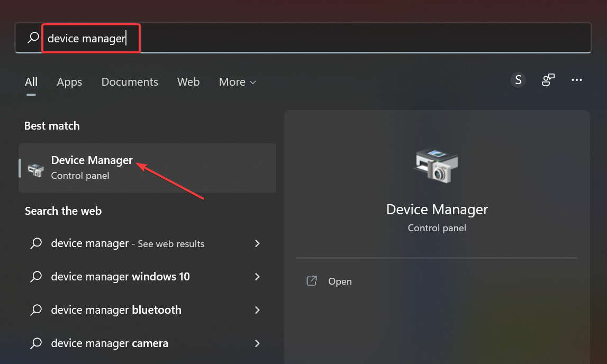Click the magnifier icon in the search bar
The height and width of the screenshot is (364, 607).
(x=32, y=38)
